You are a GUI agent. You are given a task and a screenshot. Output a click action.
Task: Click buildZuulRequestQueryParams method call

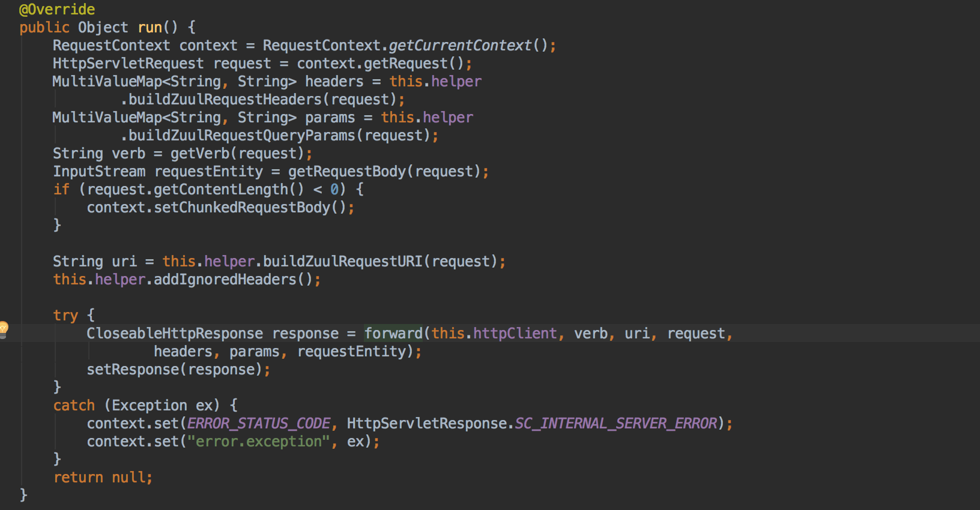(242, 136)
